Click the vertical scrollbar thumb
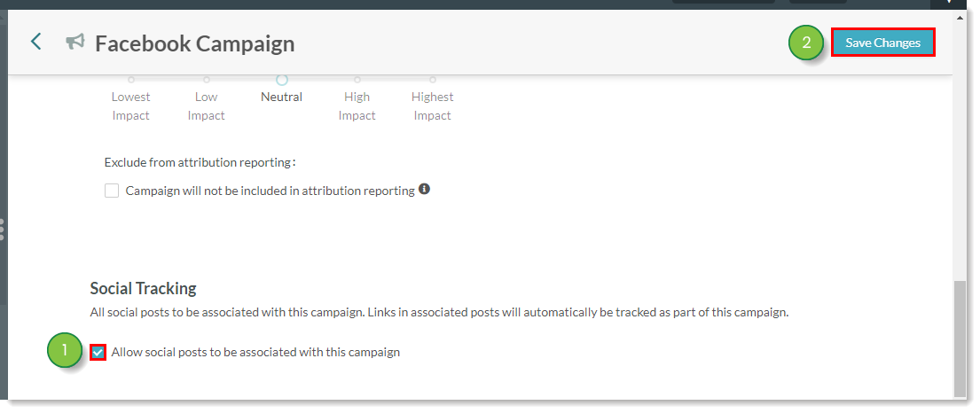Screen dimensions: 980x413 tap(960, 339)
